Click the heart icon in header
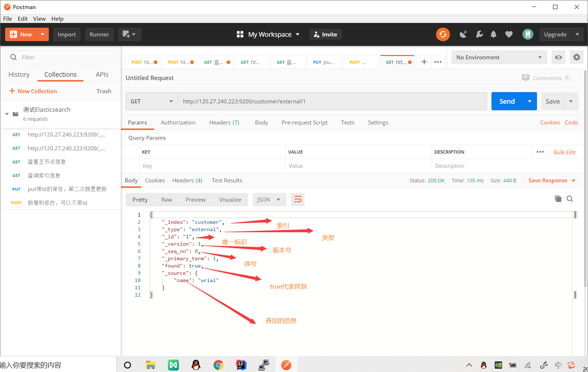The height and width of the screenshot is (372, 588). pyautogui.click(x=509, y=34)
